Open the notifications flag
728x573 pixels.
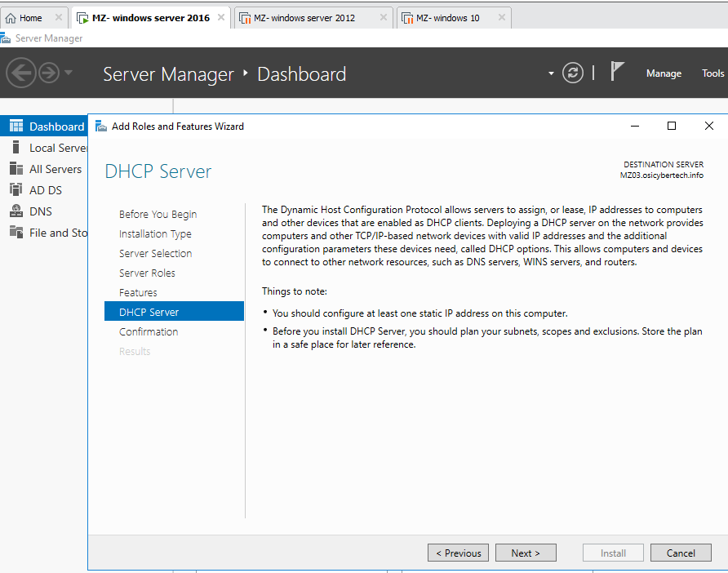(616, 72)
